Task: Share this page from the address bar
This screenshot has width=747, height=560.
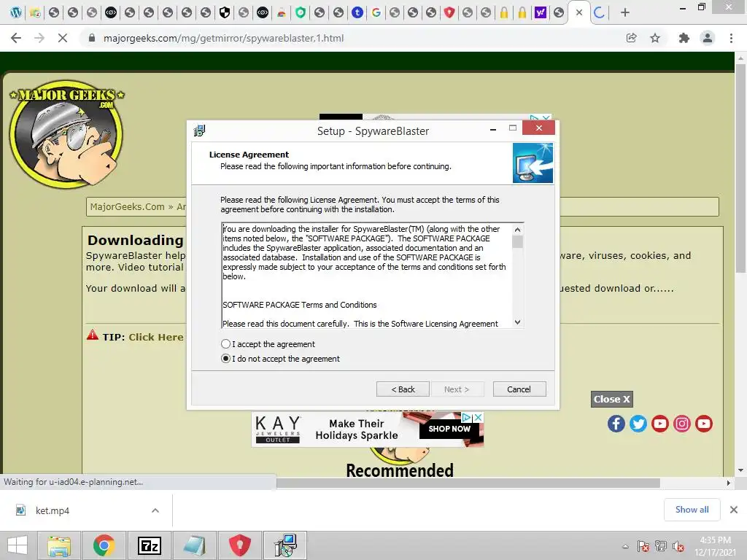Action: 631,38
